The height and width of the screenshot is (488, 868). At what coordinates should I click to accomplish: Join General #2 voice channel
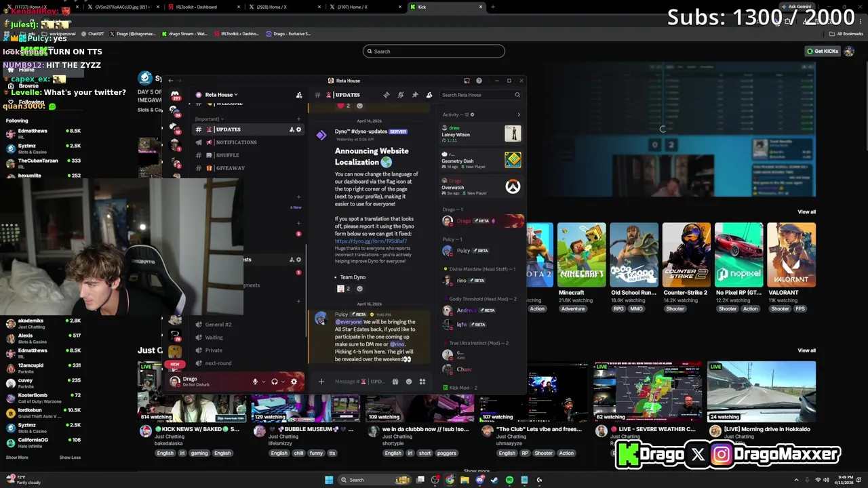(x=218, y=325)
